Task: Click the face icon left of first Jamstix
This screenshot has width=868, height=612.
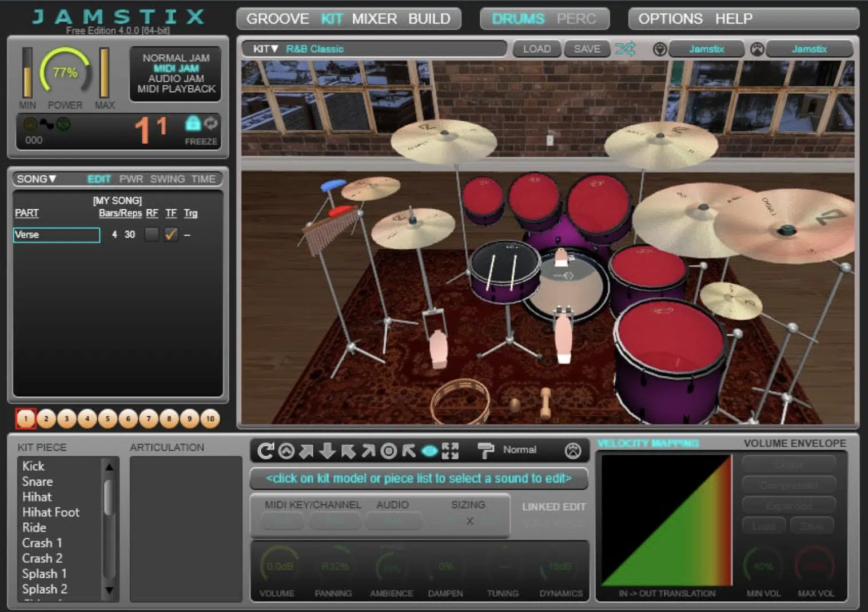Action: pyautogui.click(x=660, y=49)
